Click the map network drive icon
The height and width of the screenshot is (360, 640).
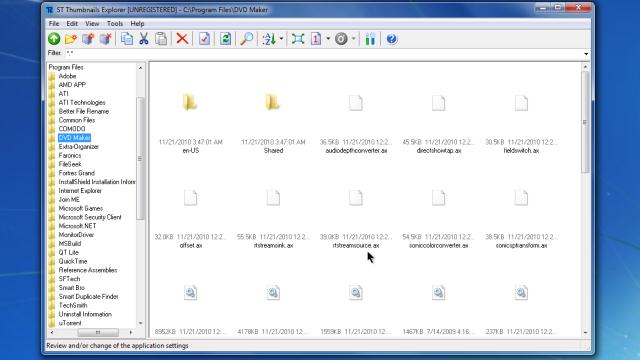point(88,39)
